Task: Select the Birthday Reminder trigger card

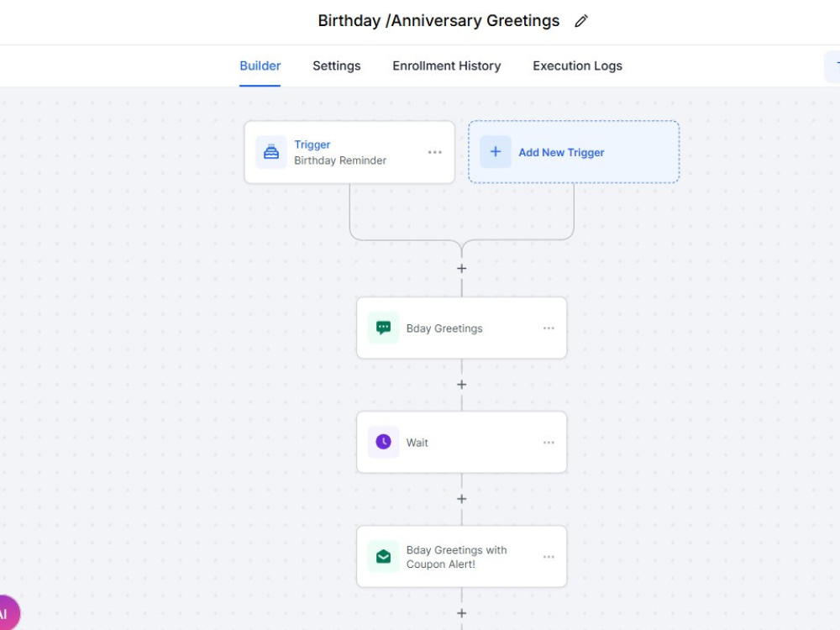Action: (x=349, y=152)
